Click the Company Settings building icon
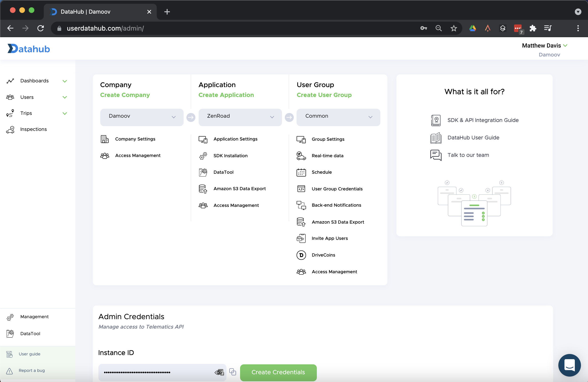 105,139
